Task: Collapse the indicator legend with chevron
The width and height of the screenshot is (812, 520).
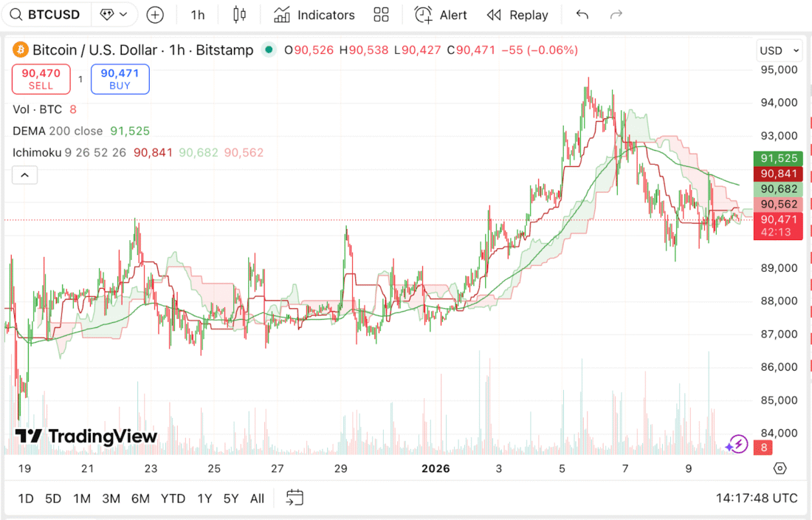Action: click(x=24, y=175)
